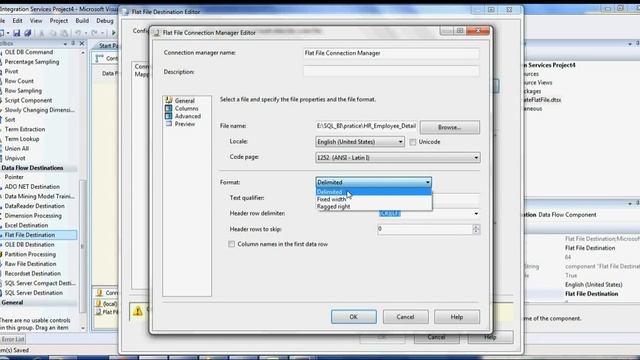Viewport: 640px width, 360px height.
Task: Choose Ragged right in the Format list
Action: point(373,207)
